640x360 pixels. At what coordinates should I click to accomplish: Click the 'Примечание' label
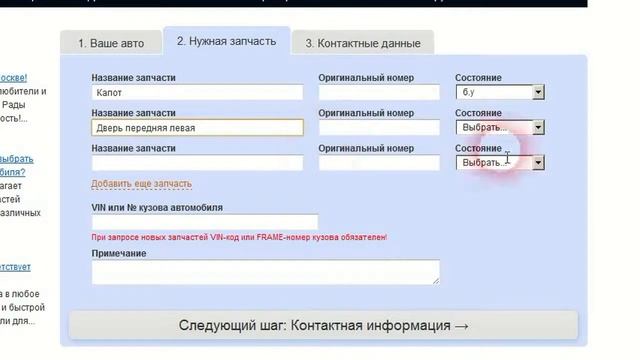click(119, 253)
